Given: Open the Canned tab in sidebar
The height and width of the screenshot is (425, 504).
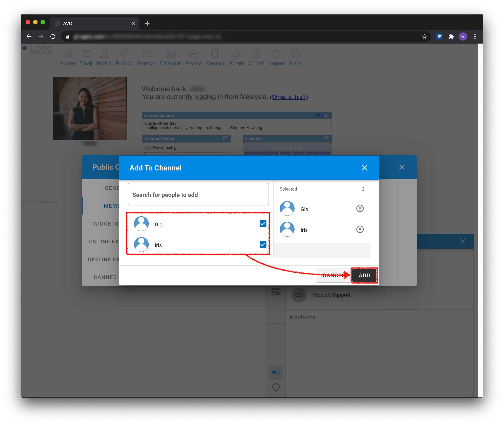Looking at the screenshot, I should click(x=105, y=277).
